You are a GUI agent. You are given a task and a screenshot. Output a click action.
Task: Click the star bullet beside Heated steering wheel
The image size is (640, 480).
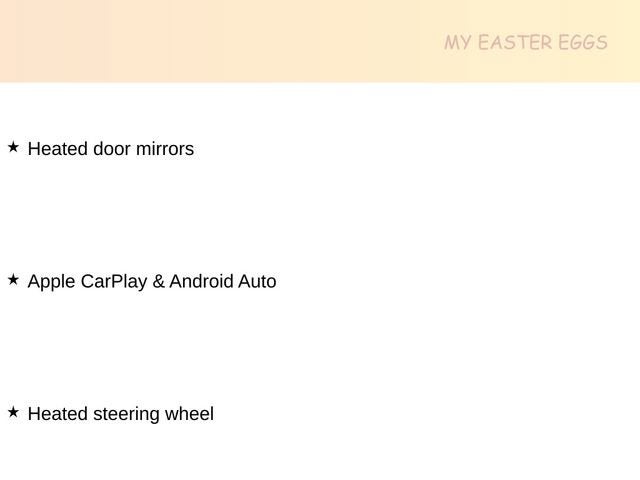(13, 412)
